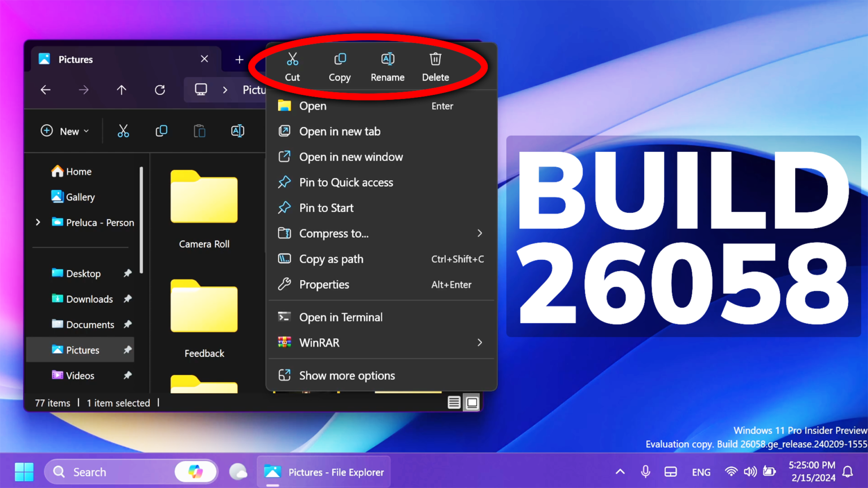Screen dimensions: 868x488
Task: Click Show more options
Action: pyautogui.click(x=346, y=375)
